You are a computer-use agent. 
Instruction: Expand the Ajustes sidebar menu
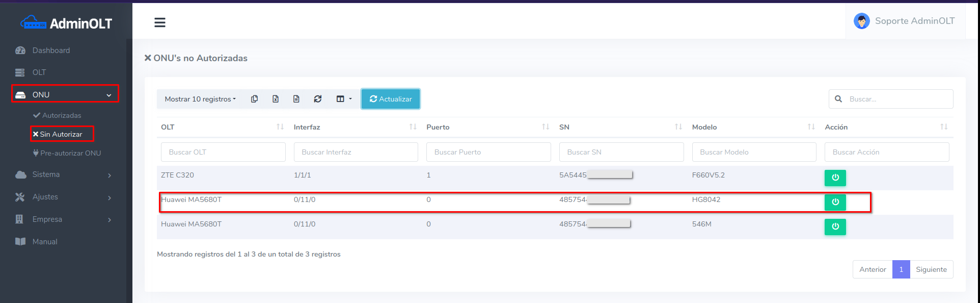pyautogui.click(x=64, y=197)
